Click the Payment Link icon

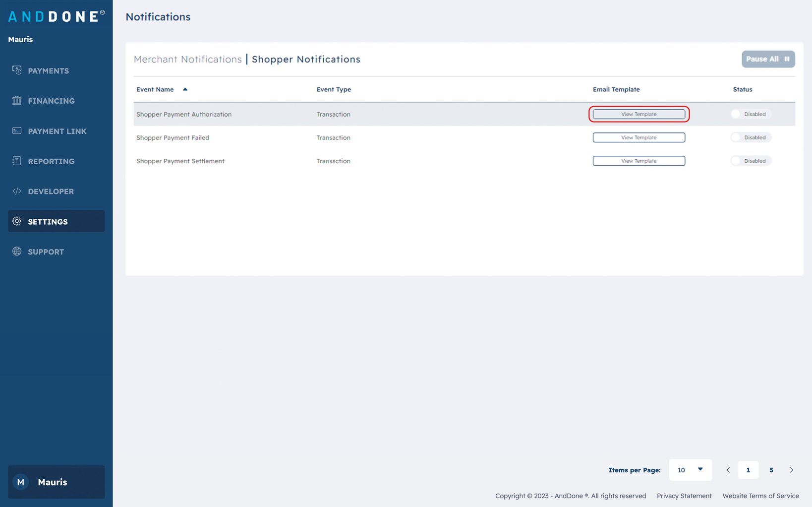click(x=16, y=131)
